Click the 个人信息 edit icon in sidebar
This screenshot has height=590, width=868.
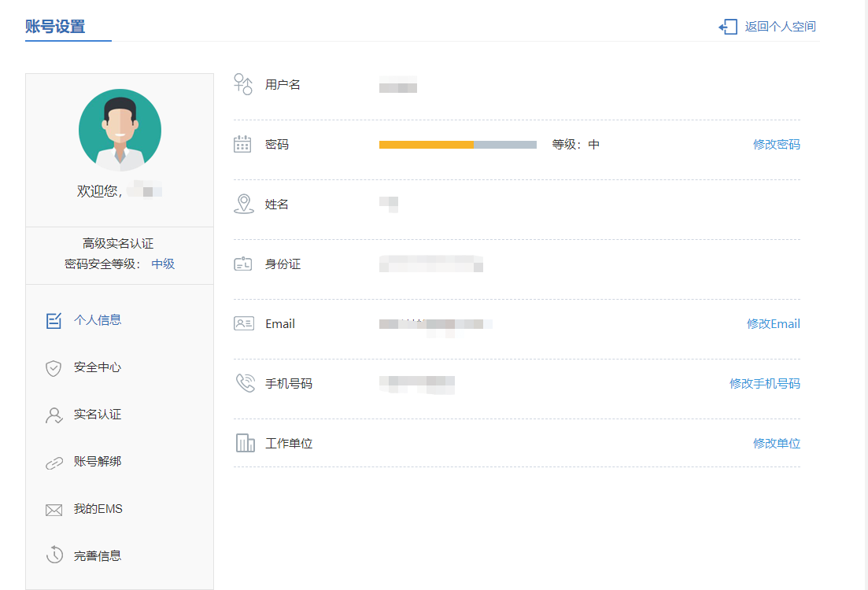click(54, 320)
